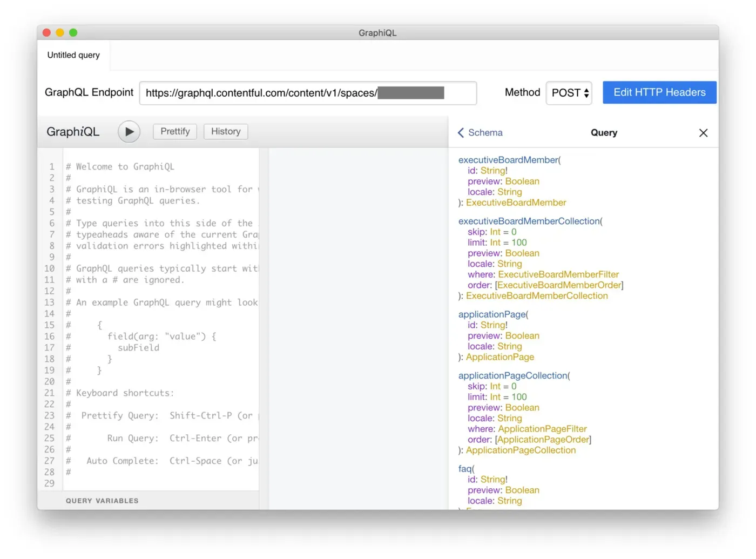Run the query using the play button
The height and width of the screenshot is (559, 756).
(x=129, y=131)
